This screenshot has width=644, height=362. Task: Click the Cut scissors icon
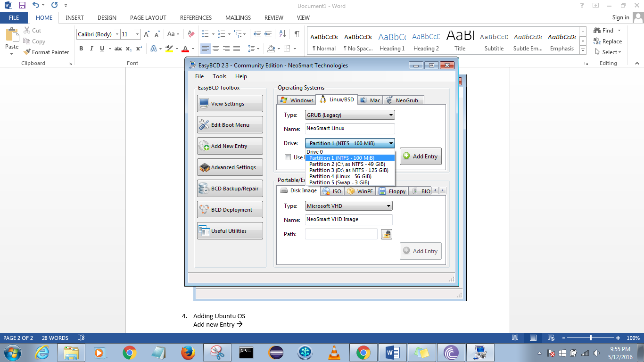coord(26,31)
